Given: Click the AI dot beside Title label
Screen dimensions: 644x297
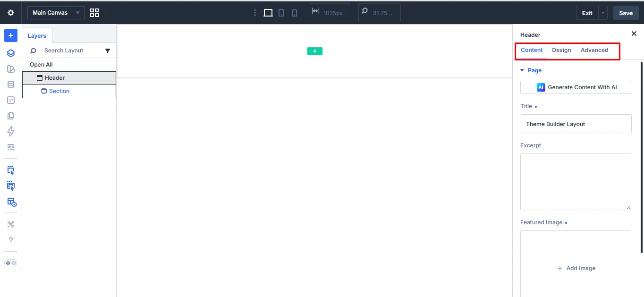Looking at the screenshot, I should (536, 107).
